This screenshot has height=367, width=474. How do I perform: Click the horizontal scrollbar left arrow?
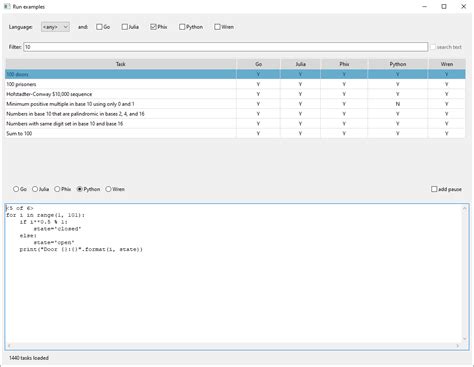coord(9,346)
